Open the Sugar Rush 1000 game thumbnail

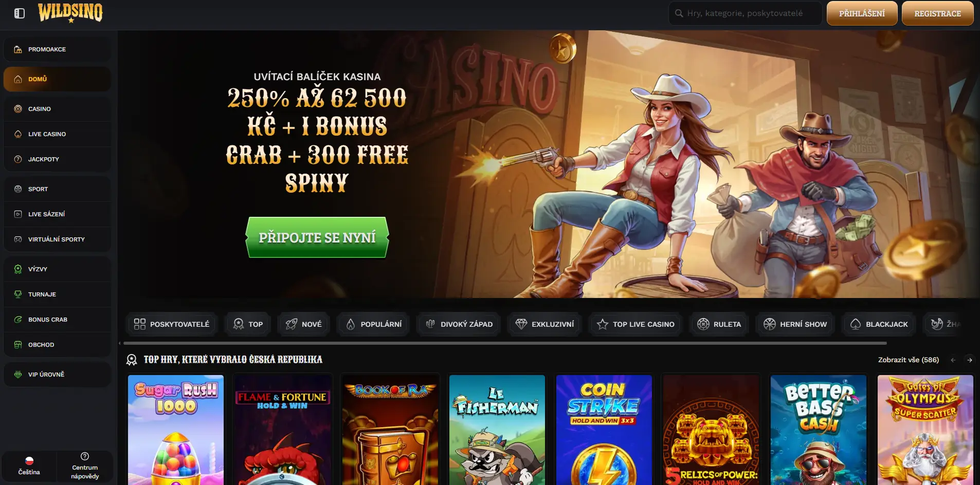[x=176, y=430]
